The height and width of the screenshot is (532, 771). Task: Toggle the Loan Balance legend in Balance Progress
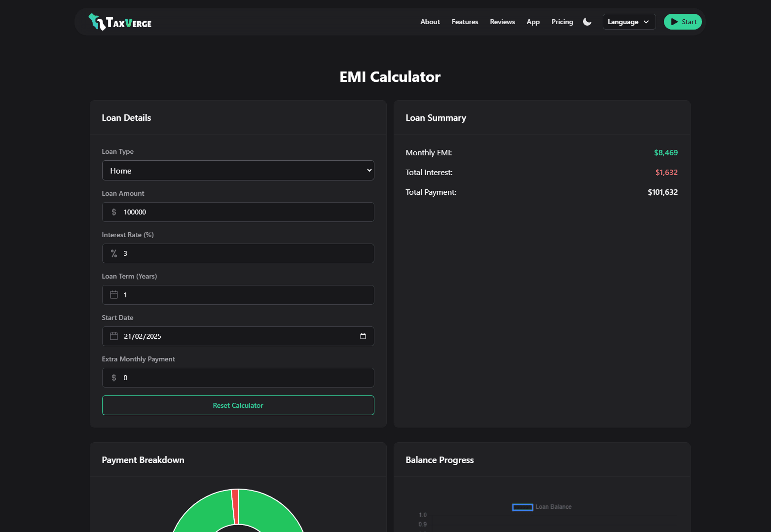(x=542, y=507)
